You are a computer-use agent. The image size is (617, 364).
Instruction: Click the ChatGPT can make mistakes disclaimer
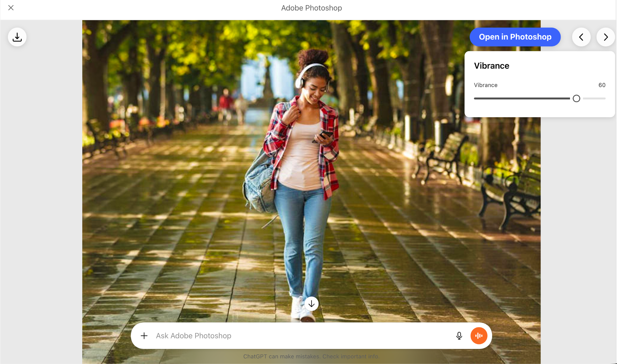(x=282, y=356)
